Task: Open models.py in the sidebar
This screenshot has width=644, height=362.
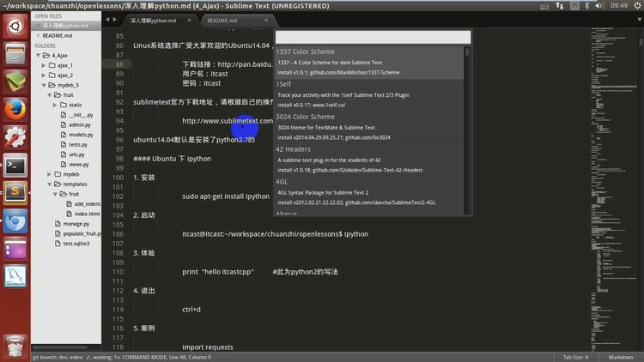Action: tap(81, 135)
